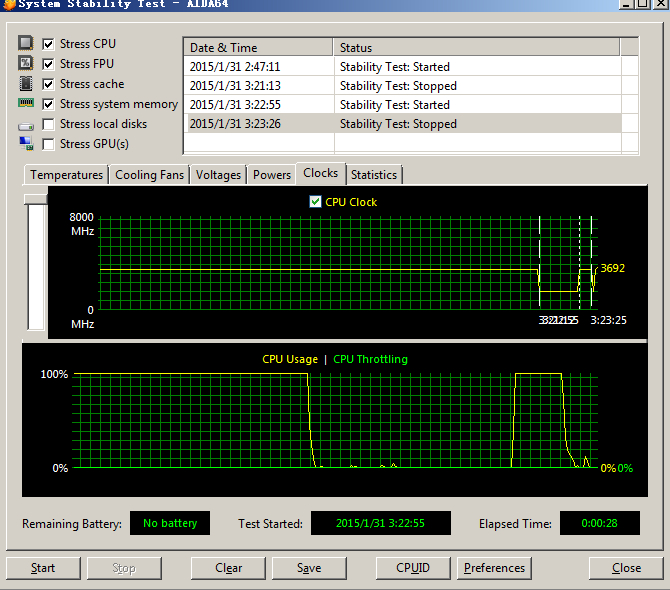The image size is (670, 590).
Task: Open the Statistics tab
Action: point(374,175)
